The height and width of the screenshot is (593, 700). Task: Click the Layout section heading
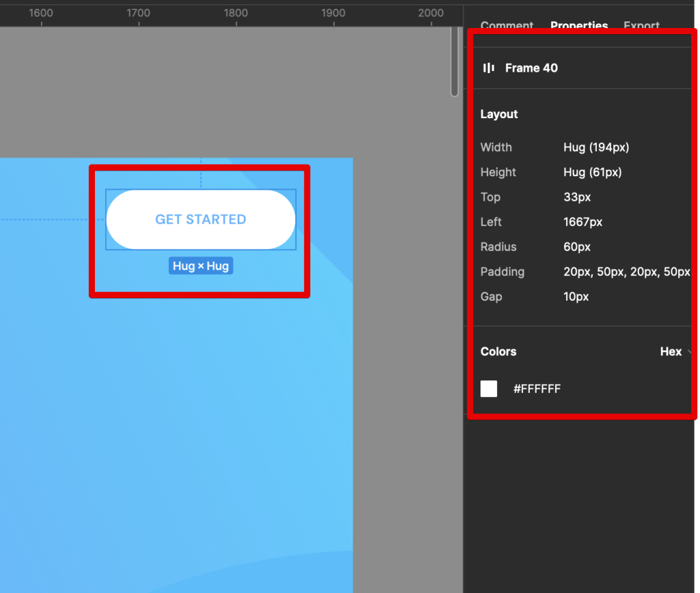pyautogui.click(x=499, y=114)
